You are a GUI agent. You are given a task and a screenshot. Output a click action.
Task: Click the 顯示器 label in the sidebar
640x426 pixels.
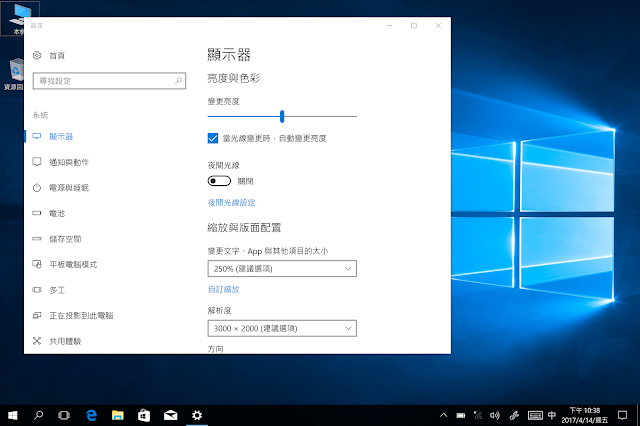61,136
